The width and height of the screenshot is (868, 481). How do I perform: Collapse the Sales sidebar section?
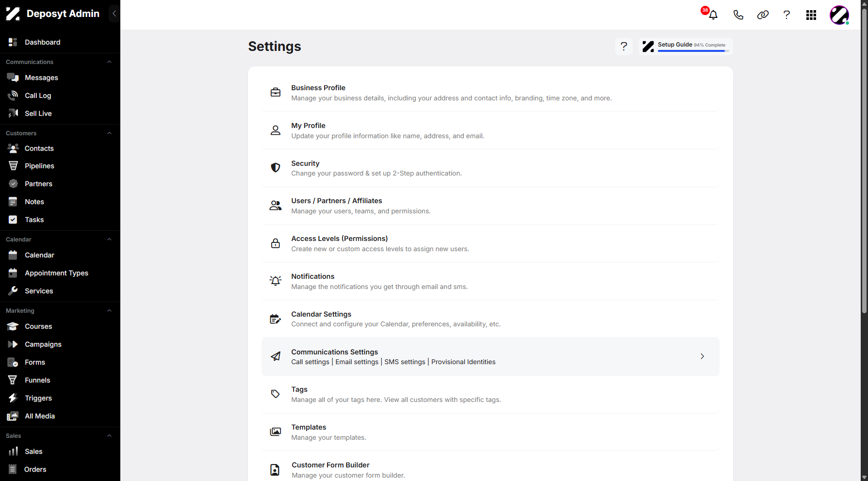(x=109, y=436)
